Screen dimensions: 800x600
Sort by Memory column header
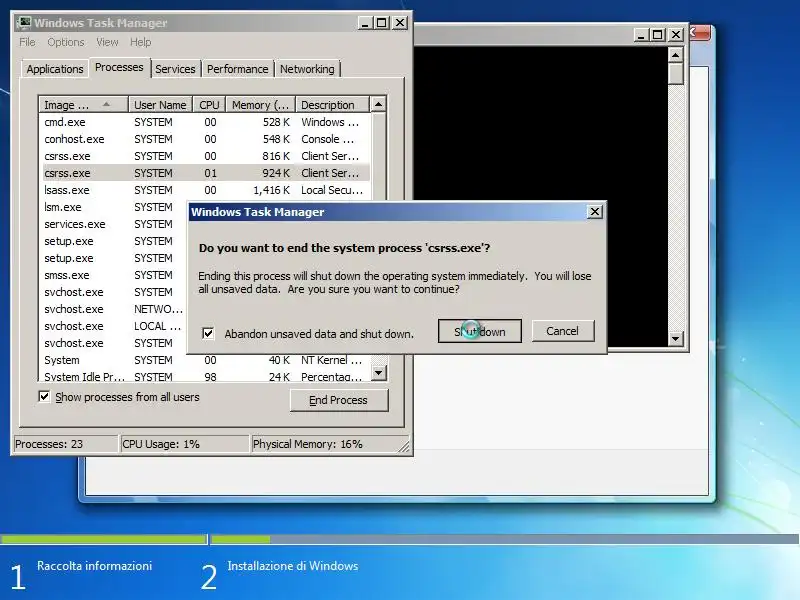tap(261, 105)
